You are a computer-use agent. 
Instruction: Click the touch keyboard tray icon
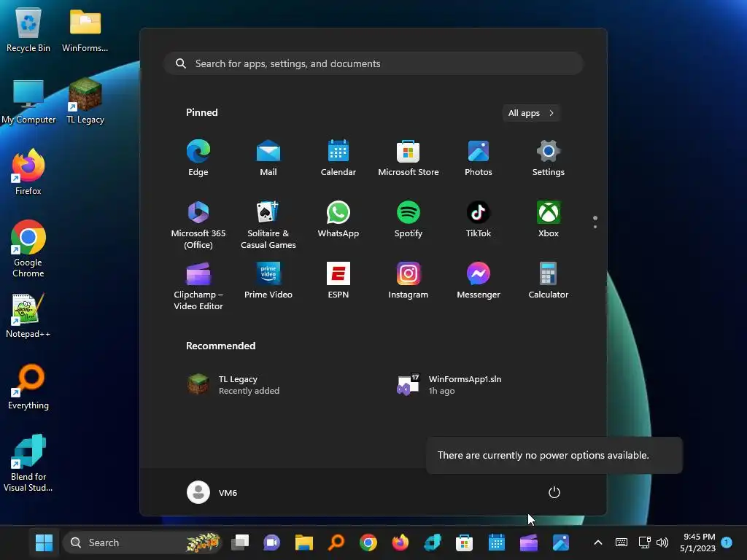pos(622,542)
